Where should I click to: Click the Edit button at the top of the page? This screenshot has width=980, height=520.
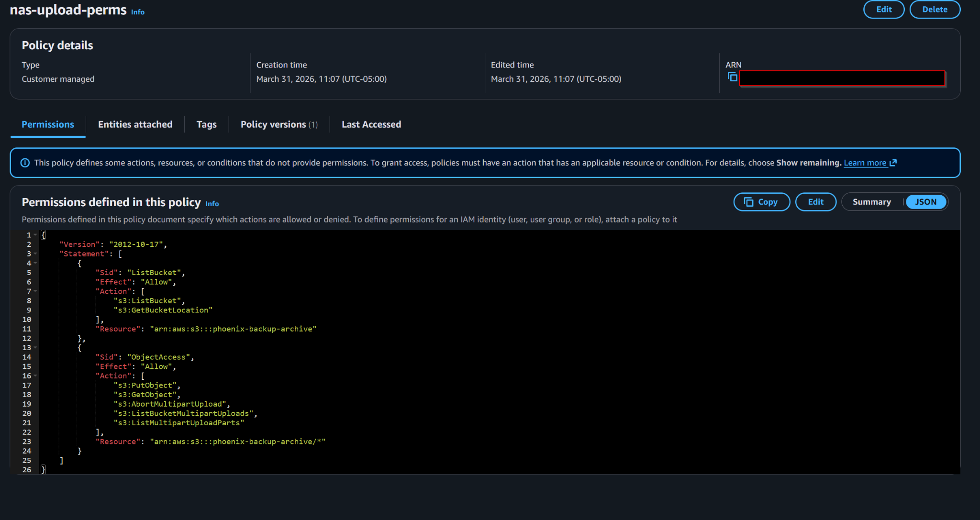[884, 9]
